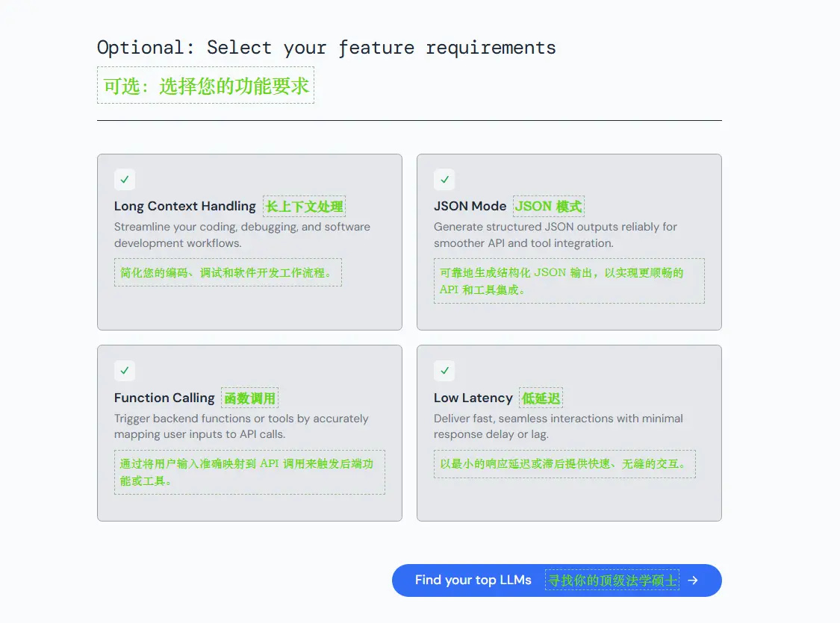840x623 pixels.
Task: Click the 低延迟 translation label
Action: click(541, 398)
